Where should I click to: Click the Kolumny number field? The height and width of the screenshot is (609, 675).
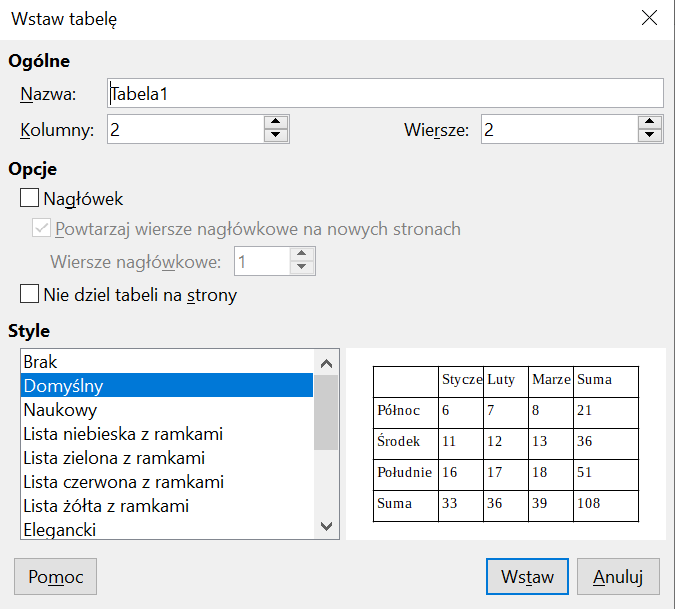[184, 130]
